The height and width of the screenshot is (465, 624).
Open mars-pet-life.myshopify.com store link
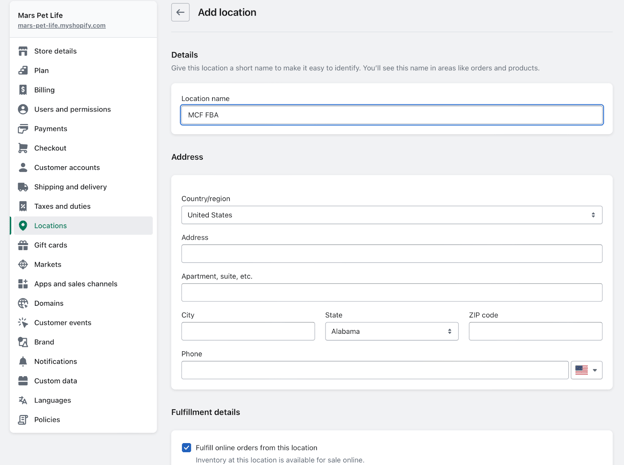point(61,26)
